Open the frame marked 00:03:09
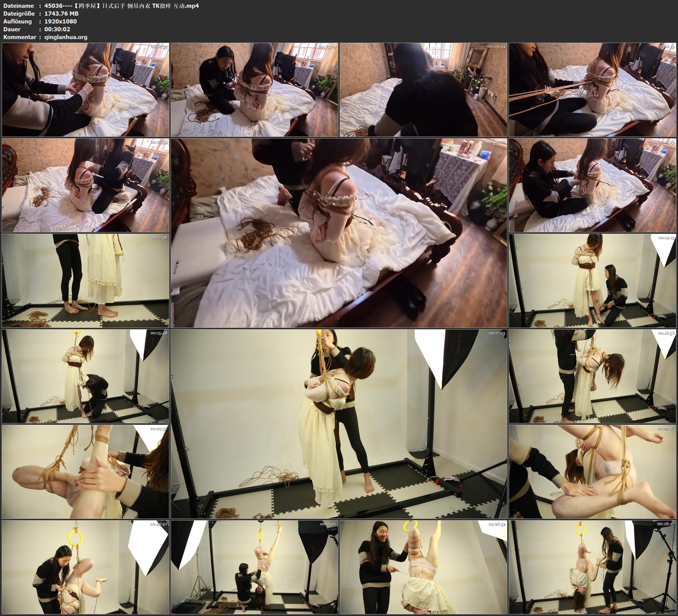The height and width of the screenshot is (616, 678). pyautogui.click(x=254, y=89)
